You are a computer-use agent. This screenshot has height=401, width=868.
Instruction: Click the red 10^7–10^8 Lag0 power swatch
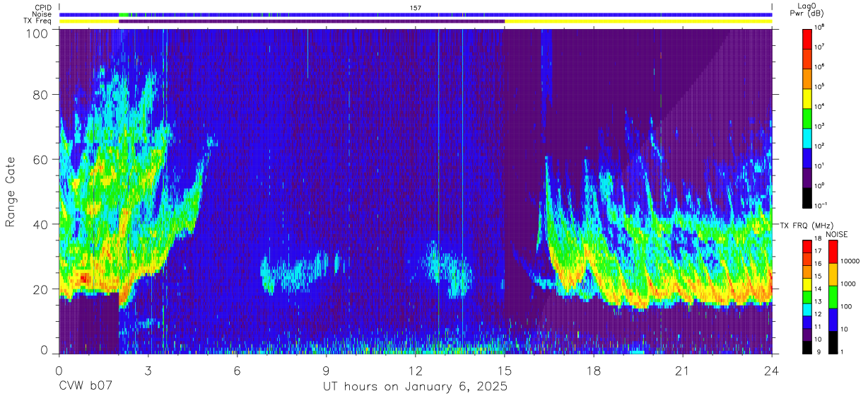click(x=807, y=38)
